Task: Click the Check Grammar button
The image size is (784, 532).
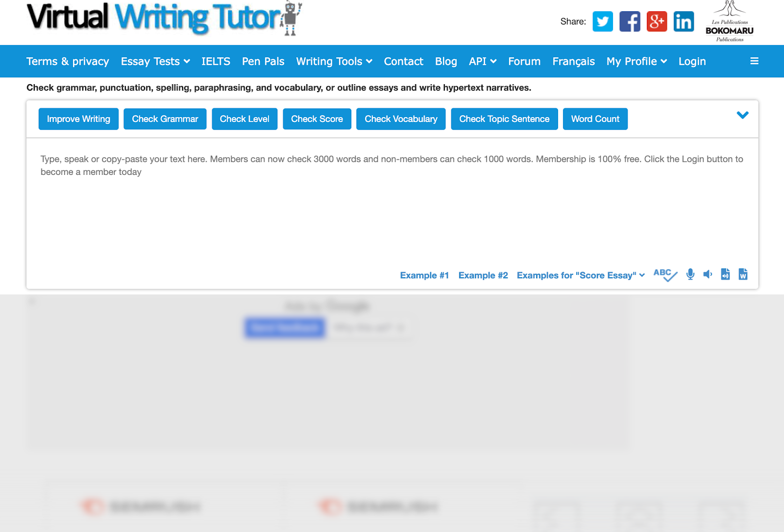Action: click(x=165, y=119)
